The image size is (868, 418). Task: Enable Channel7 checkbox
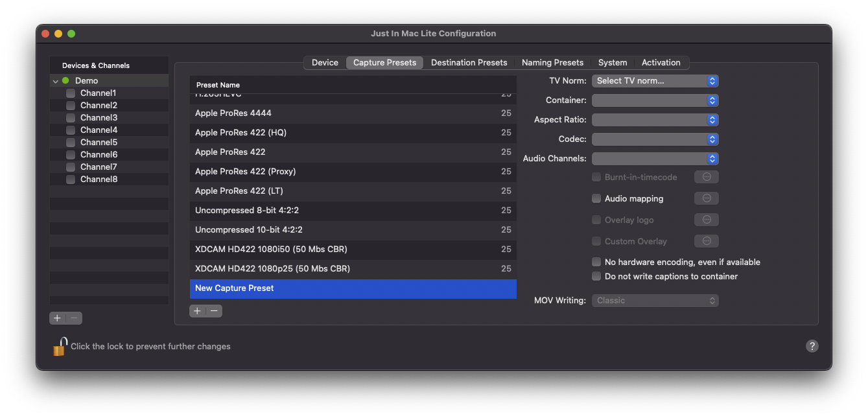point(71,167)
